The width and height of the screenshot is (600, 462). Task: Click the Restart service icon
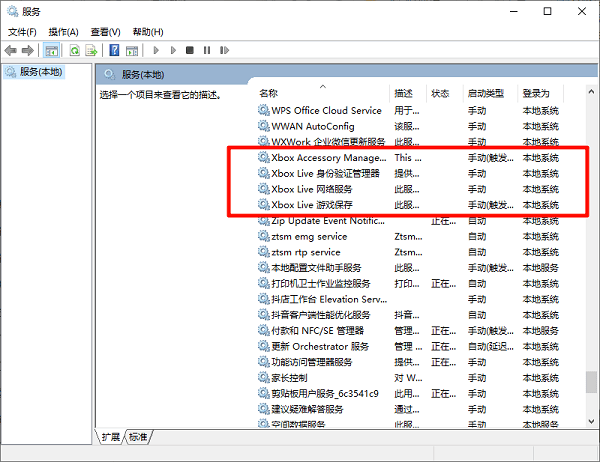point(224,50)
